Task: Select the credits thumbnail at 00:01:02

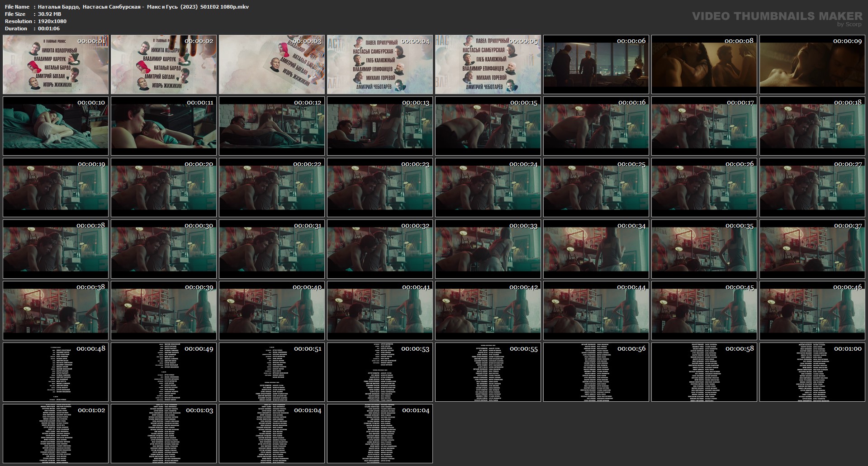Action: [x=56, y=434]
